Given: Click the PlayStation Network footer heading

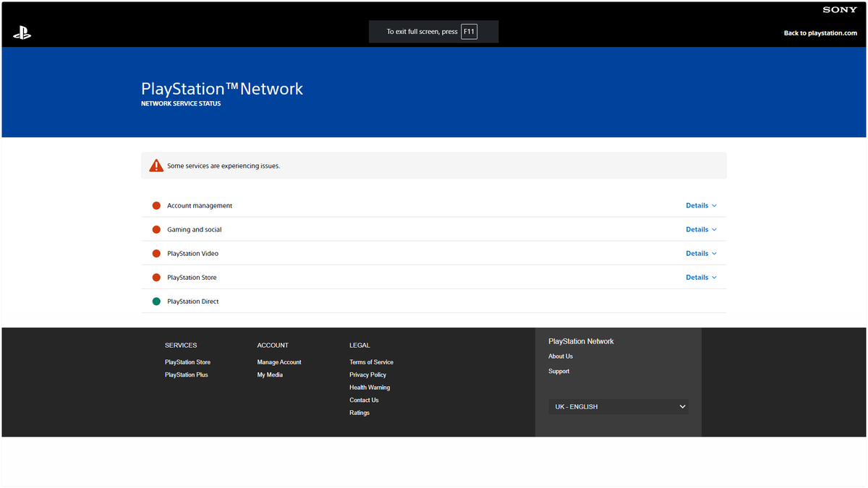Looking at the screenshot, I should pyautogui.click(x=581, y=341).
